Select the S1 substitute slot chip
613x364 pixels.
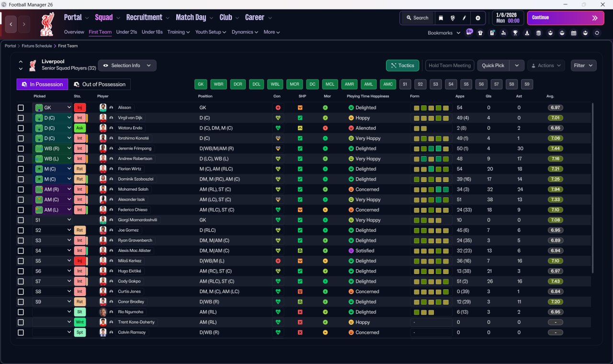click(x=405, y=84)
